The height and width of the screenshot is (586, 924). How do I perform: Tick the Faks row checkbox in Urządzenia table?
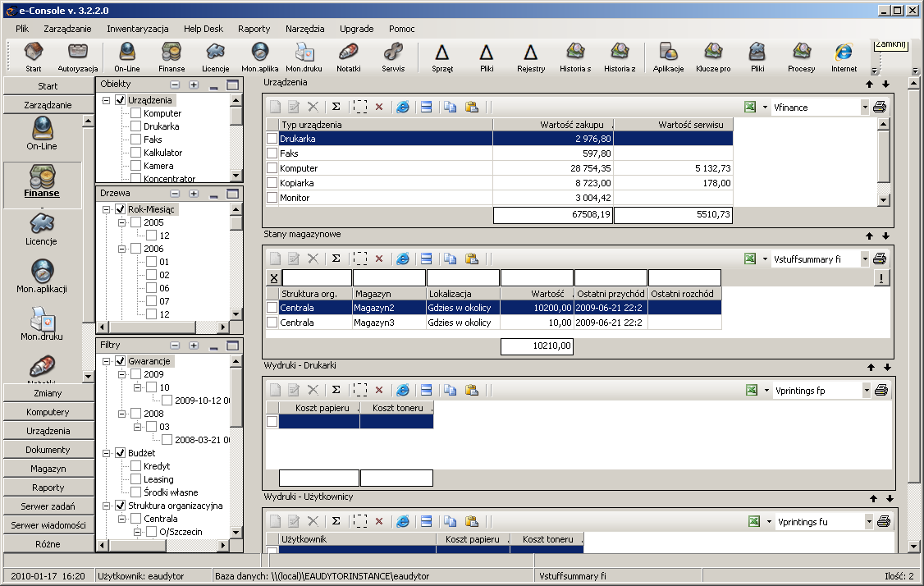[272, 153]
